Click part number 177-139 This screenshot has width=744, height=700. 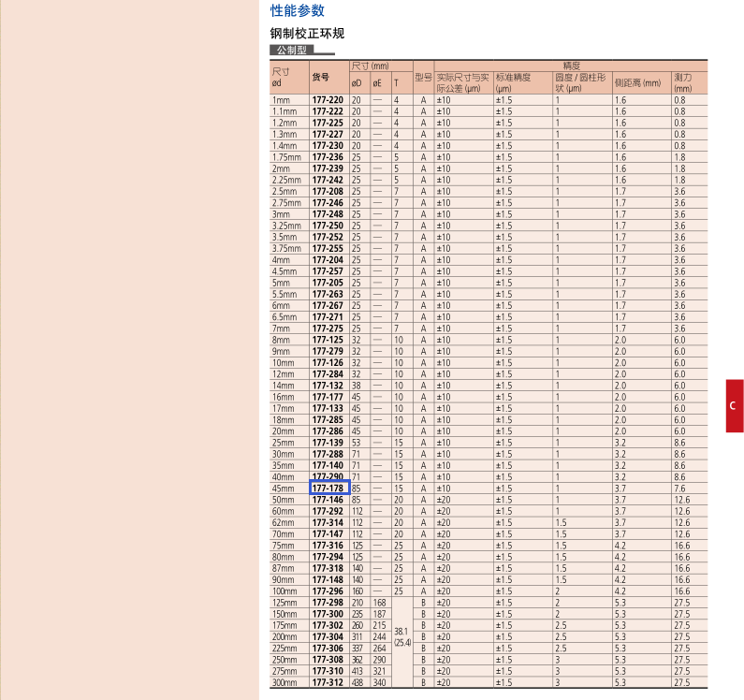click(x=328, y=443)
